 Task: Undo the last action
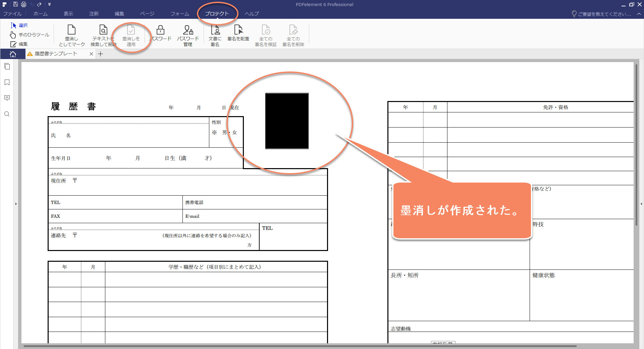coord(32,4)
